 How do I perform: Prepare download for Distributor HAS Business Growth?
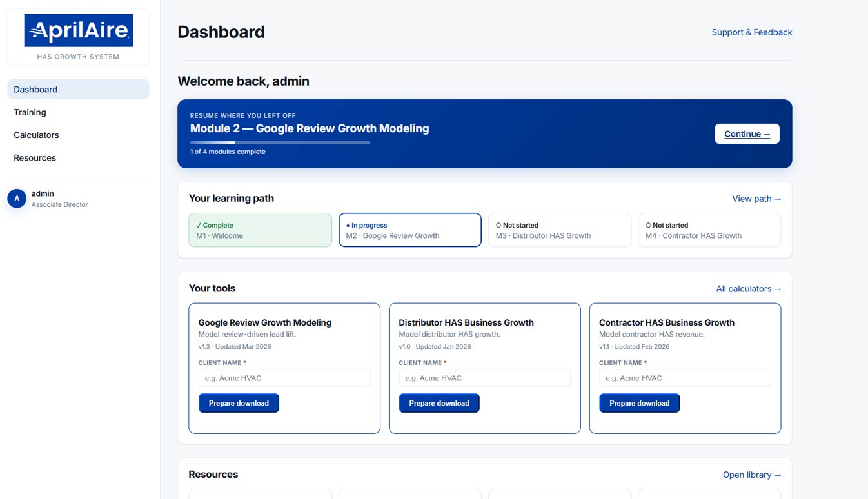click(439, 403)
